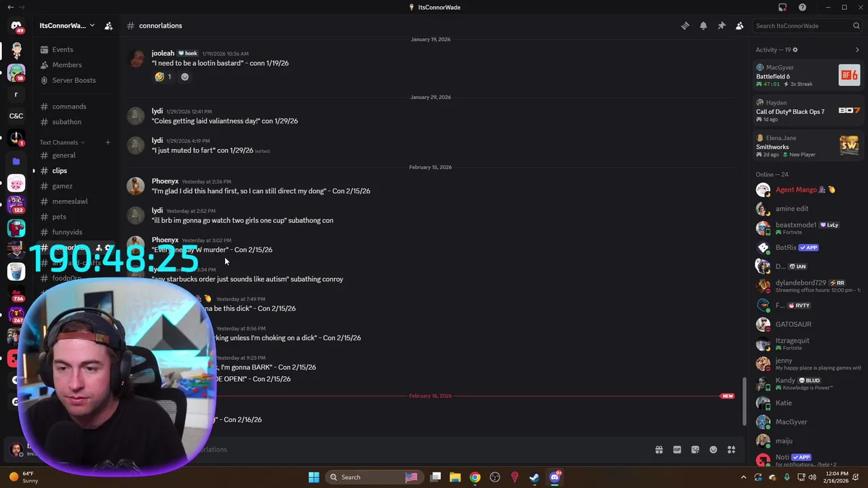This screenshot has height=488, width=868.
Task: Select BotRix app in member list
Action: pyautogui.click(x=808, y=247)
